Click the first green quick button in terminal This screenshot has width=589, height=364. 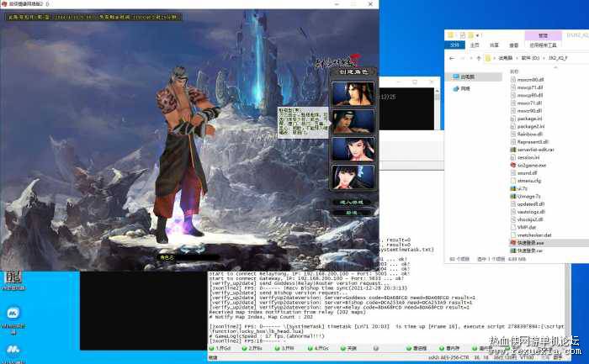(220, 348)
